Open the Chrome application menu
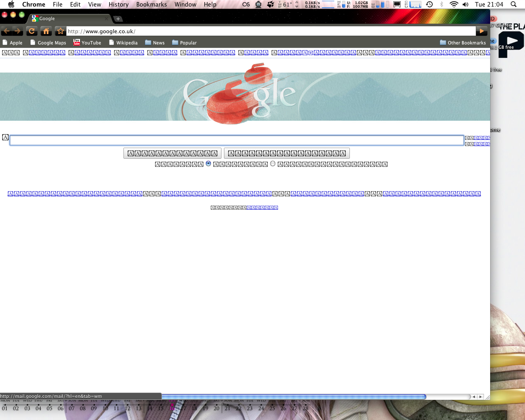 coord(34,5)
